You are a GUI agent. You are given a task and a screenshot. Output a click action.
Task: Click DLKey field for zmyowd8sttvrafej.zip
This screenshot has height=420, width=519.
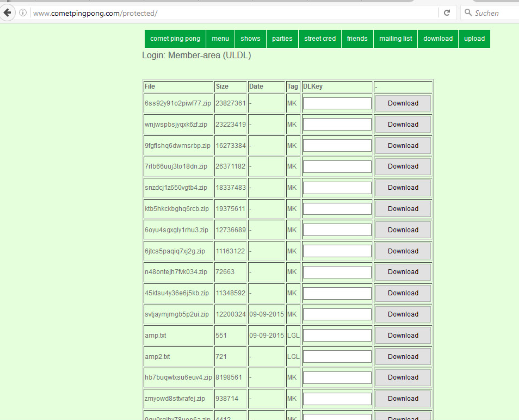point(337,399)
